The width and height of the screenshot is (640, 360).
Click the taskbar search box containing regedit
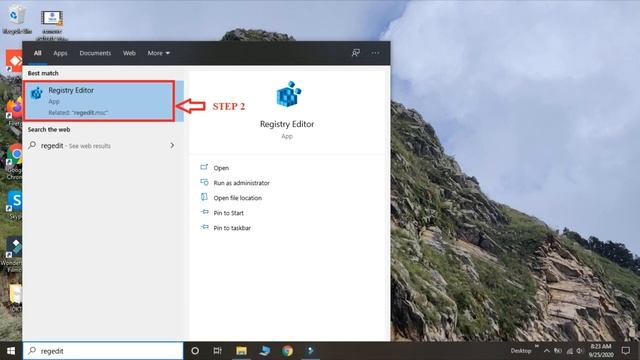click(x=103, y=351)
